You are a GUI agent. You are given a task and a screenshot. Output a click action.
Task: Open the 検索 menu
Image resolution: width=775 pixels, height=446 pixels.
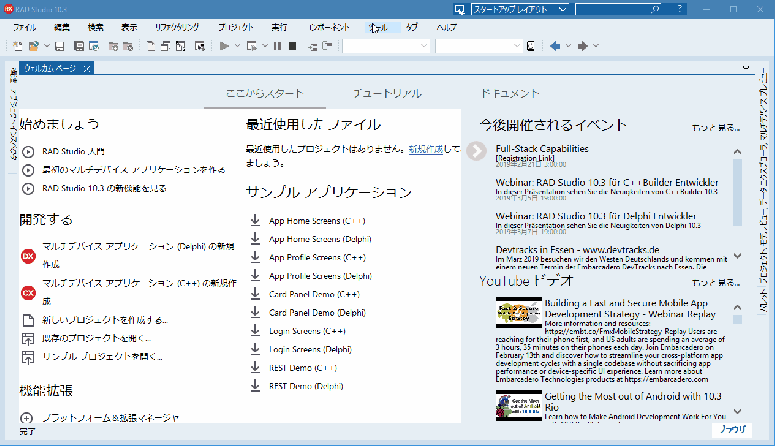(x=95, y=28)
